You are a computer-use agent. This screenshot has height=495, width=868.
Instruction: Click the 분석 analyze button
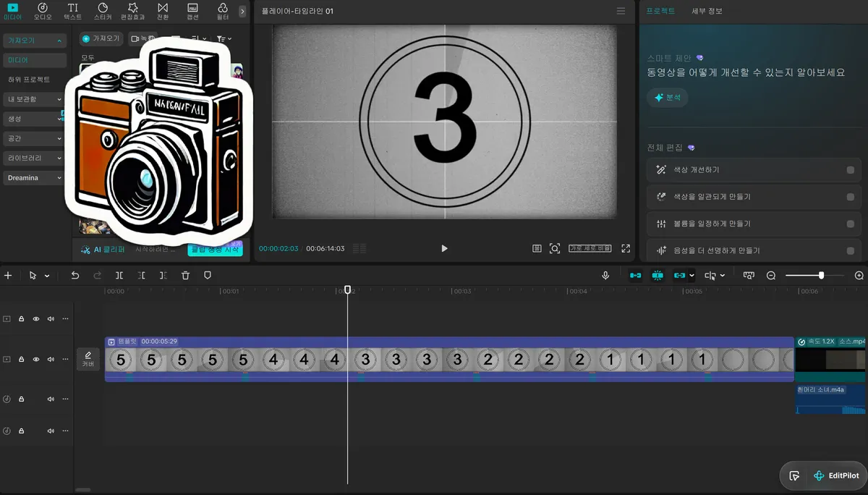pyautogui.click(x=668, y=98)
